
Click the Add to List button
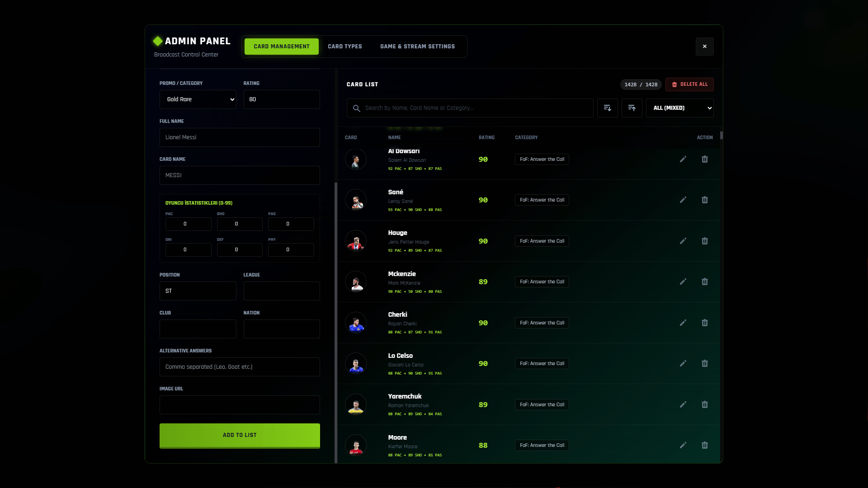pyautogui.click(x=240, y=435)
